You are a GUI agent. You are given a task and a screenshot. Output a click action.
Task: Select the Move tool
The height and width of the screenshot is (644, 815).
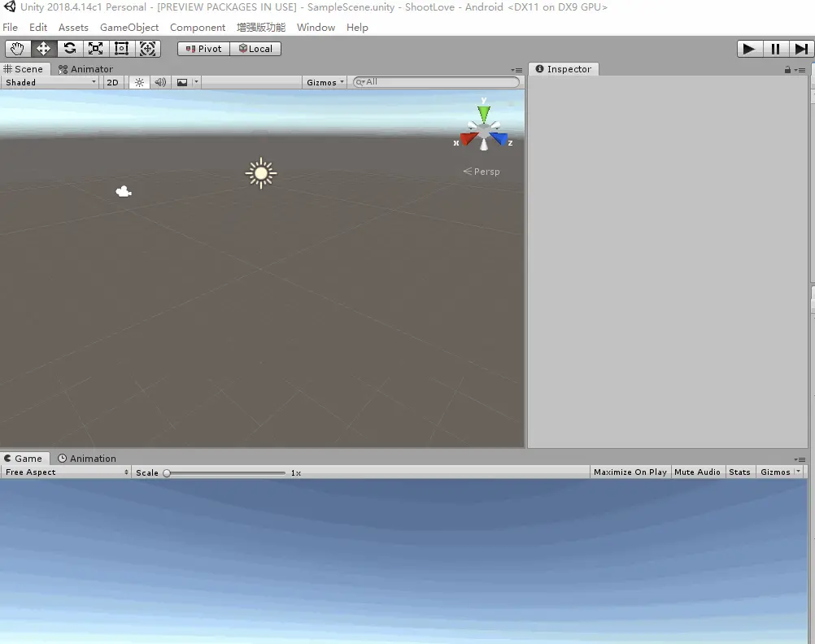pos(44,48)
